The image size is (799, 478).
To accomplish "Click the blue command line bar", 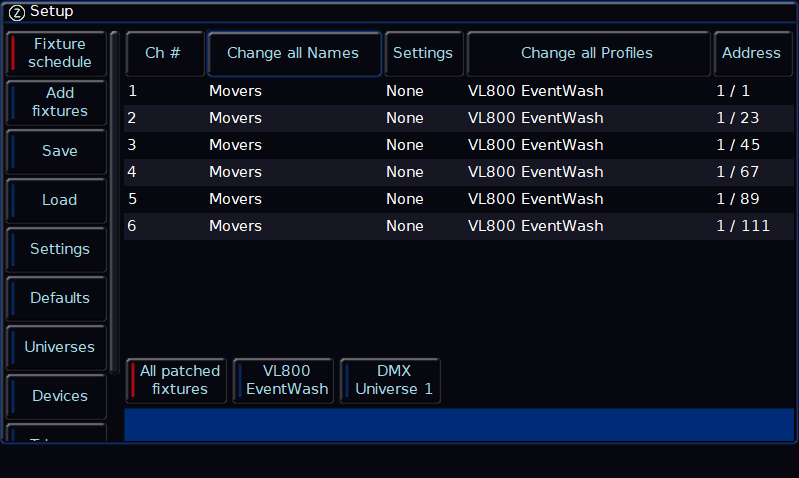I will pos(459,424).
